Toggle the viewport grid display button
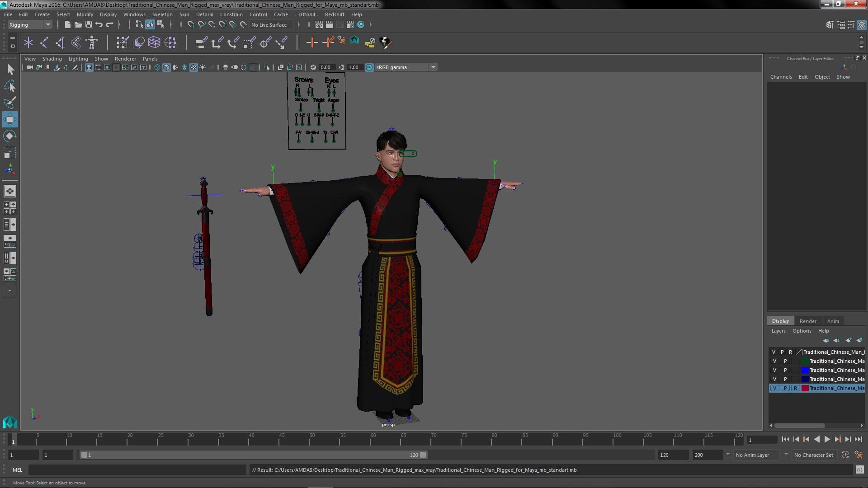This screenshot has width=868, height=488. click(89, 67)
